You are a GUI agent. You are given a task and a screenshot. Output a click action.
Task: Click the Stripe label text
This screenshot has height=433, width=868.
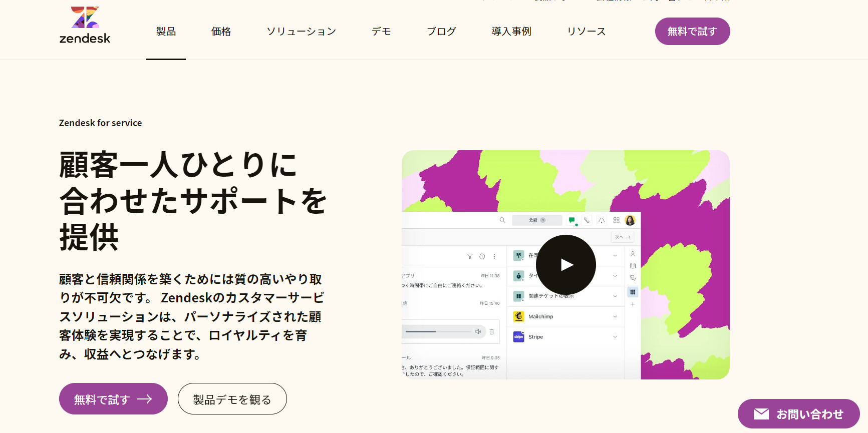pos(535,337)
